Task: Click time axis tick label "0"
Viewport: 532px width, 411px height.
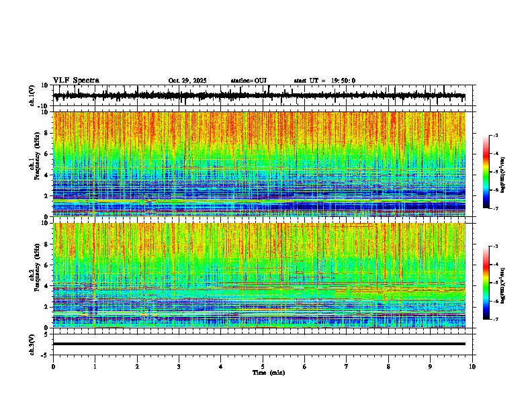Action: (53, 367)
